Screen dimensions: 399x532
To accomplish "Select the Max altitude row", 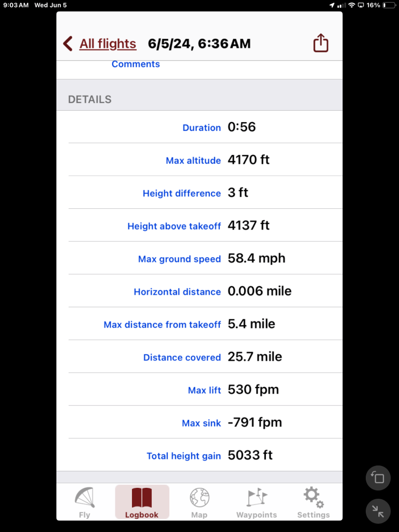I will pyautogui.click(x=205, y=161).
